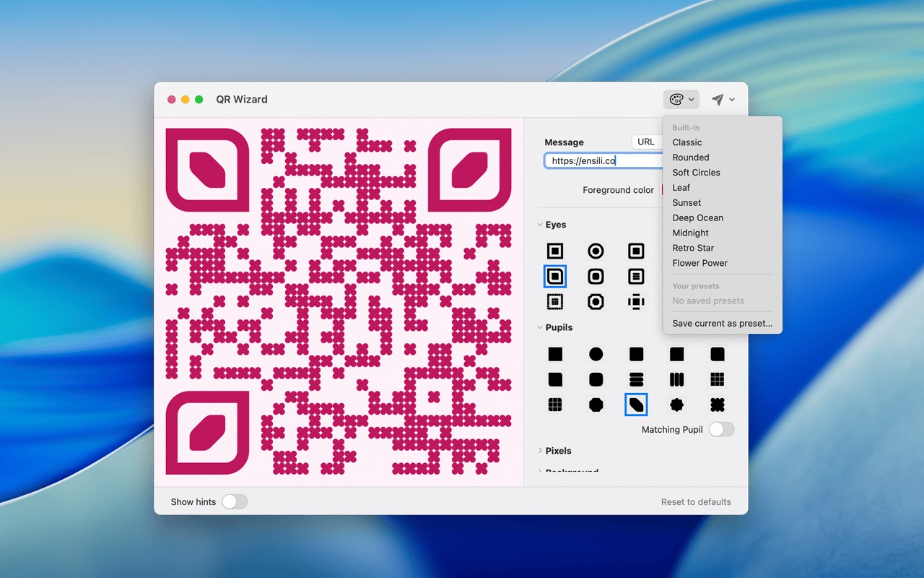
Task: Collapse the Pupils section
Action: pos(540,327)
